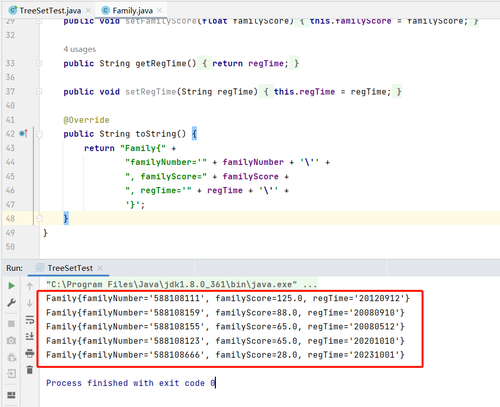Click line number 42 in gutter

10,134
